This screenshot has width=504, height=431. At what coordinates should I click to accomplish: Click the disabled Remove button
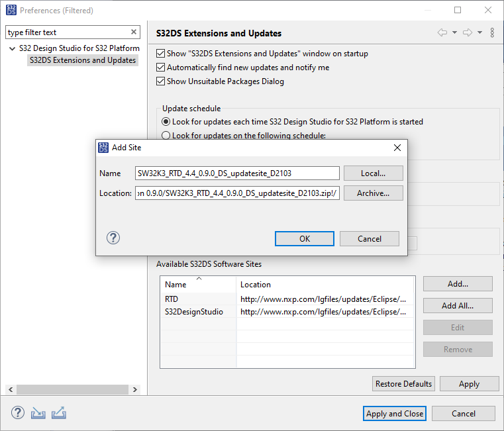point(458,350)
